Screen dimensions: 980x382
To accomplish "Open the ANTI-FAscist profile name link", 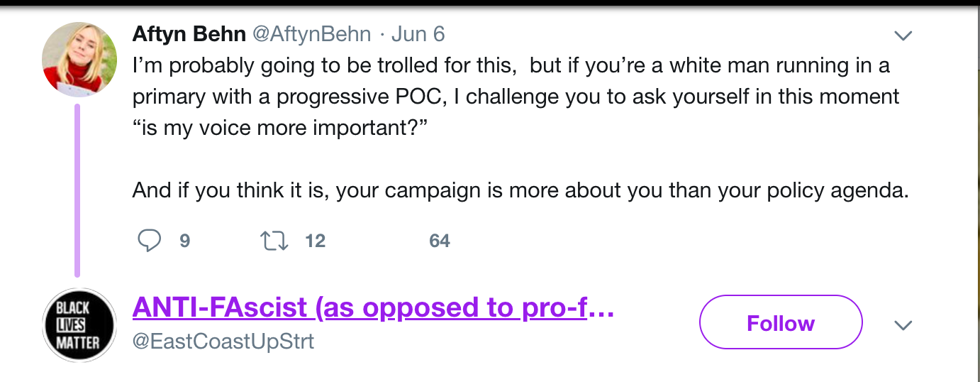I will (x=373, y=307).
